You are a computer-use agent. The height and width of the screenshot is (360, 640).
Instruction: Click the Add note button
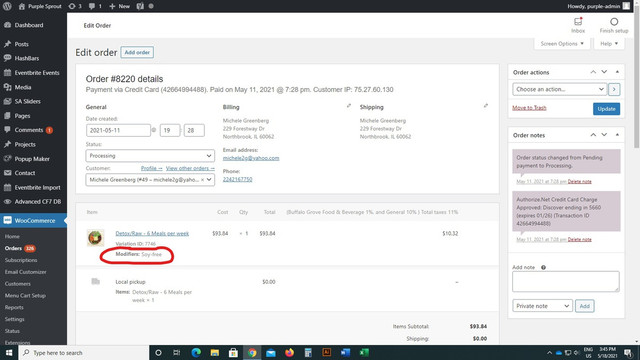584,306
